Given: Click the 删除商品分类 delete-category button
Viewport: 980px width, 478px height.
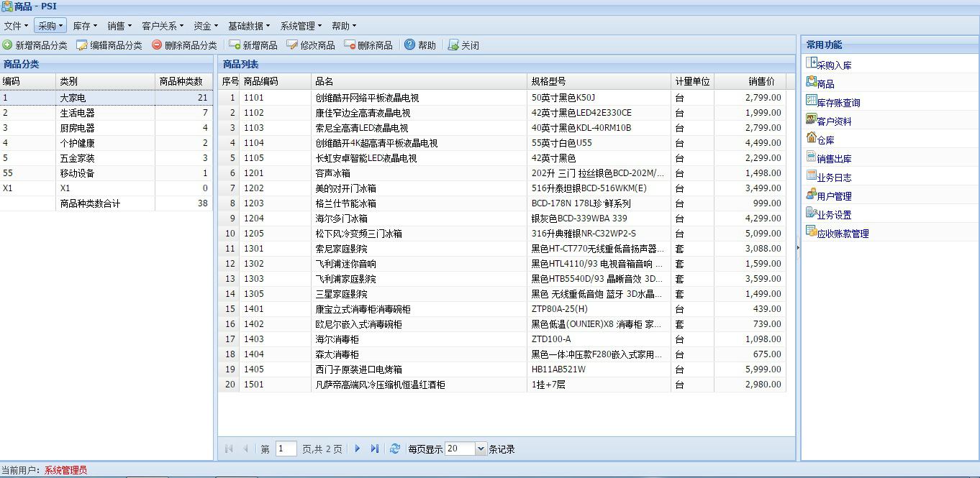Looking at the screenshot, I should [x=184, y=45].
